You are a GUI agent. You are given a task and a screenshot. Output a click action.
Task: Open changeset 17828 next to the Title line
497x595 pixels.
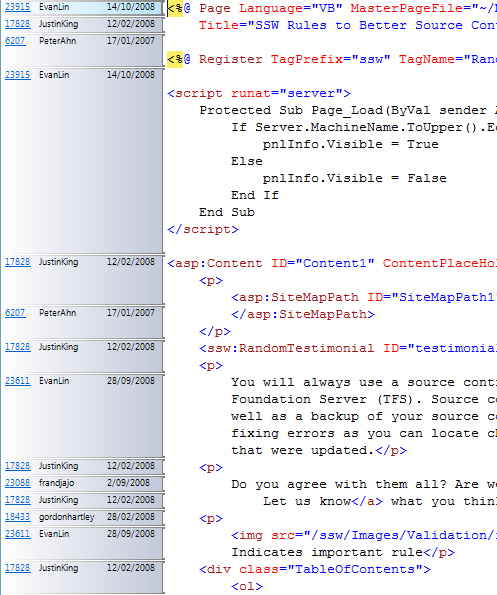(17, 24)
